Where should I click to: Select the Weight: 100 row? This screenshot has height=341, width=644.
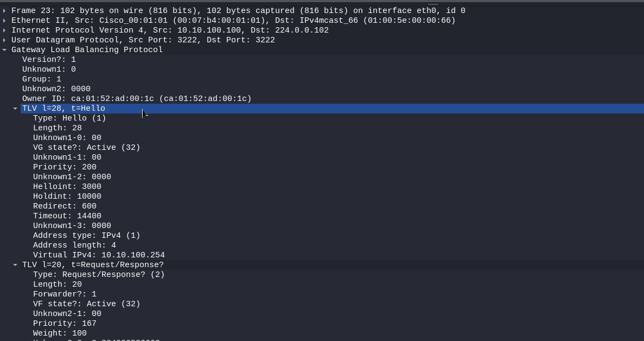(60, 333)
